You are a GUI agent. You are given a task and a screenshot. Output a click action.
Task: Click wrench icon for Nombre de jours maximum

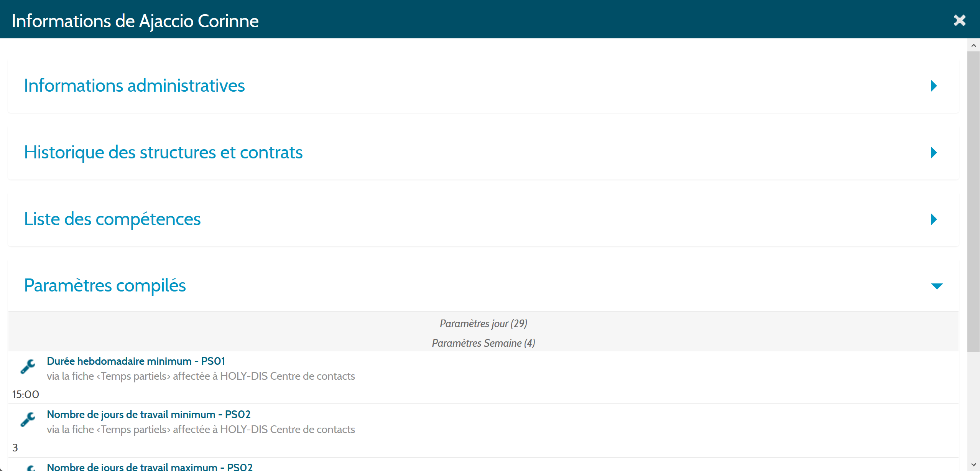[31, 468]
